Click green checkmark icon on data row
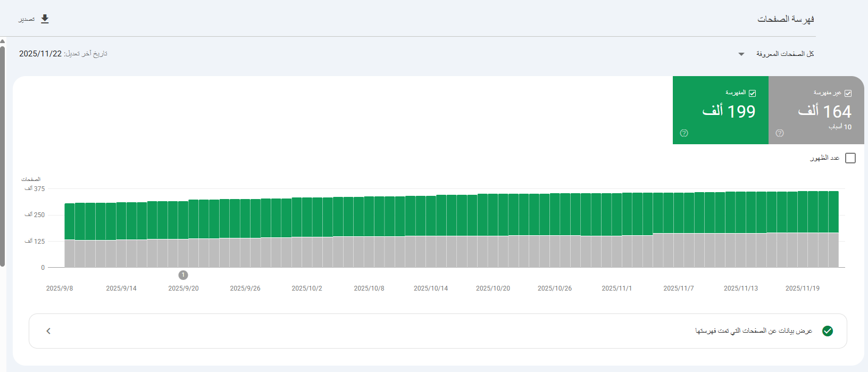The image size is (868, 372). click(x=828, y=331)
